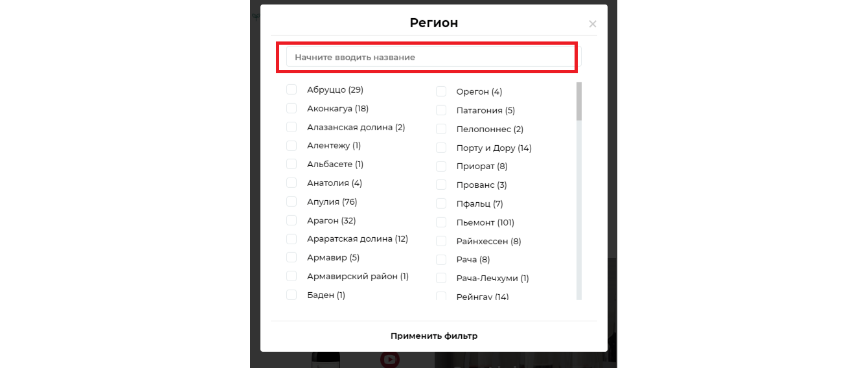The height and width of the screenshot is (368, 868).
Task: Tick the Армавир (5) checkbox
Action: [x=291, y=258]
